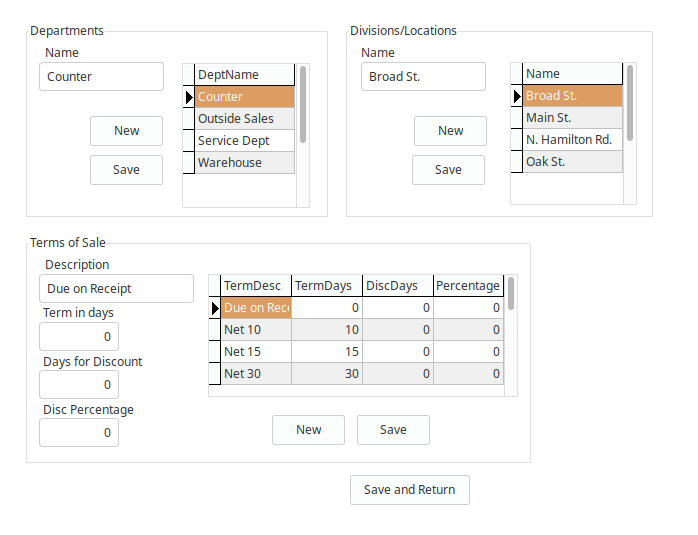Click the row selector beside Outside Sales

(x=189, y=118)
